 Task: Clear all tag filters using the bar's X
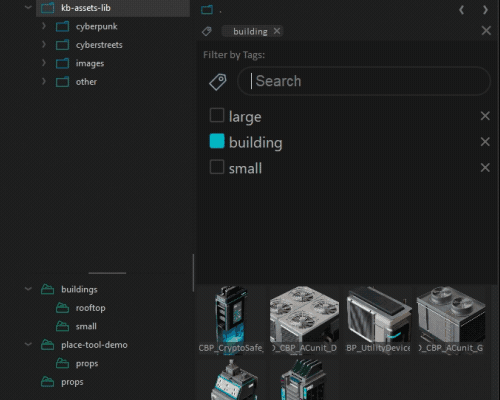[486, 31]
